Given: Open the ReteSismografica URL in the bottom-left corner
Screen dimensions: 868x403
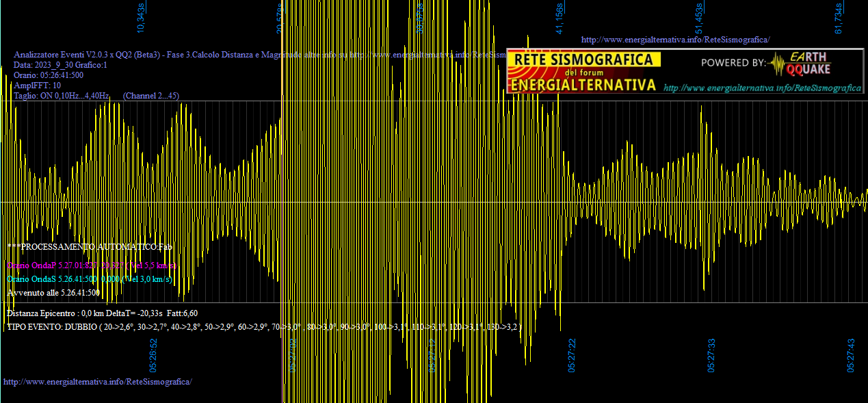Looking at the screenshot, I should pyautogui.click(x=98, y=381).
